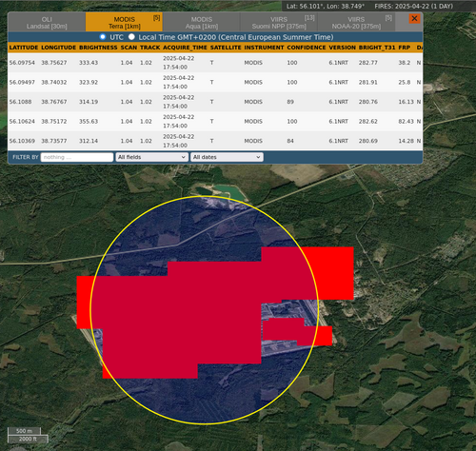
Task: Open the VIIRS NOAA-20 [375m] tab
Action: pyautogui.click(x=356, y=23)
